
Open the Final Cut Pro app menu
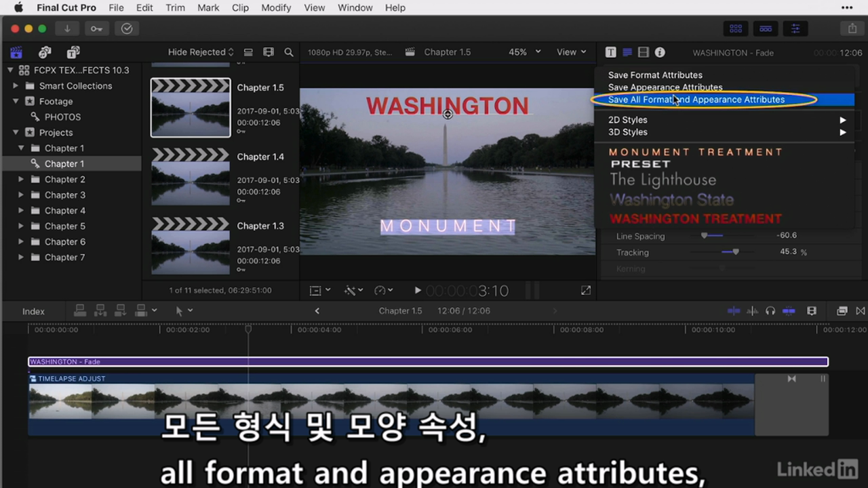tap(66, 7)
